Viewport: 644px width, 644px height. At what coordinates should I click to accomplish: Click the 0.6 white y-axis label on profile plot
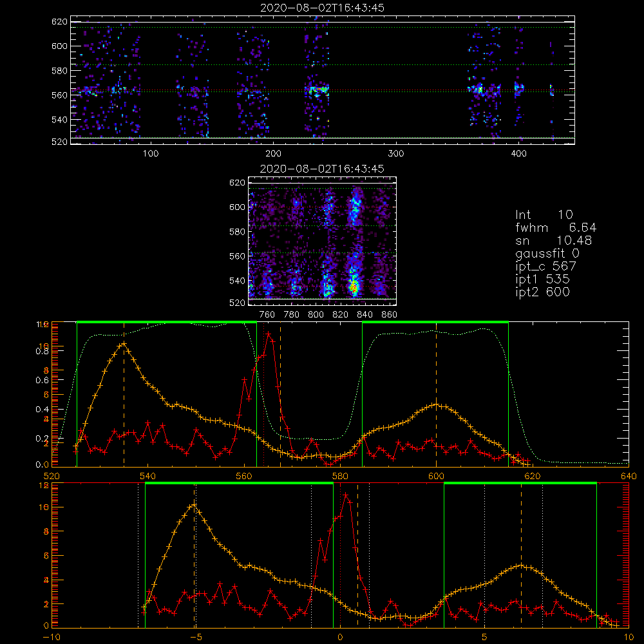coord(43,381)
